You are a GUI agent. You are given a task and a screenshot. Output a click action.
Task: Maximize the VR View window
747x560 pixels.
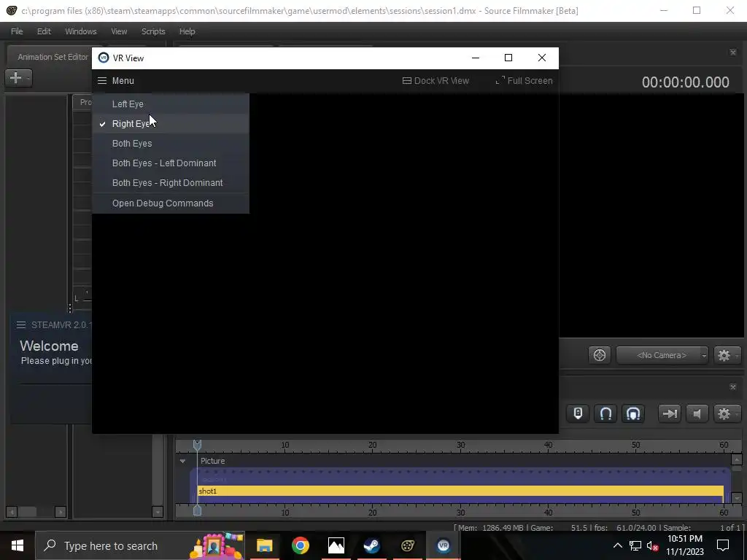tap(508, 58)
